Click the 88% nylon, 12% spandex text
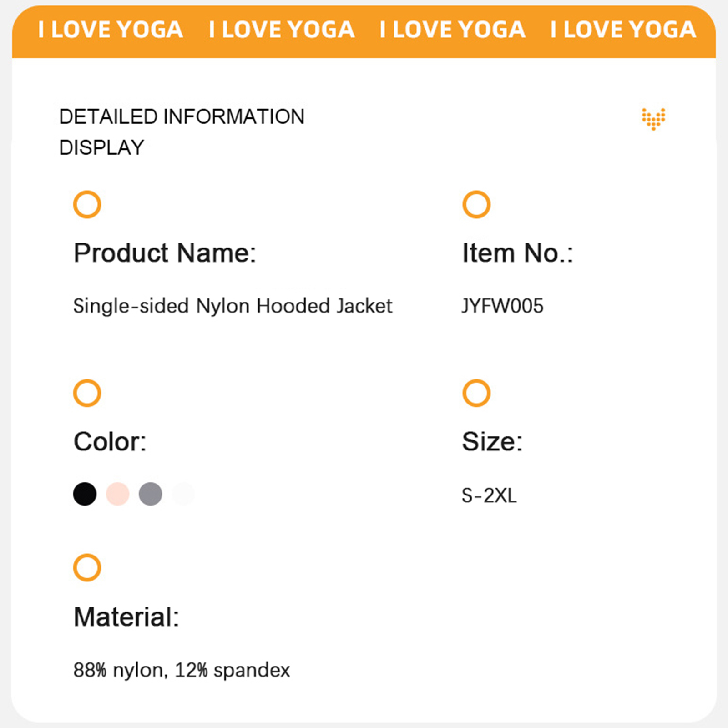The image size is (728, 728). click(182, 670)
